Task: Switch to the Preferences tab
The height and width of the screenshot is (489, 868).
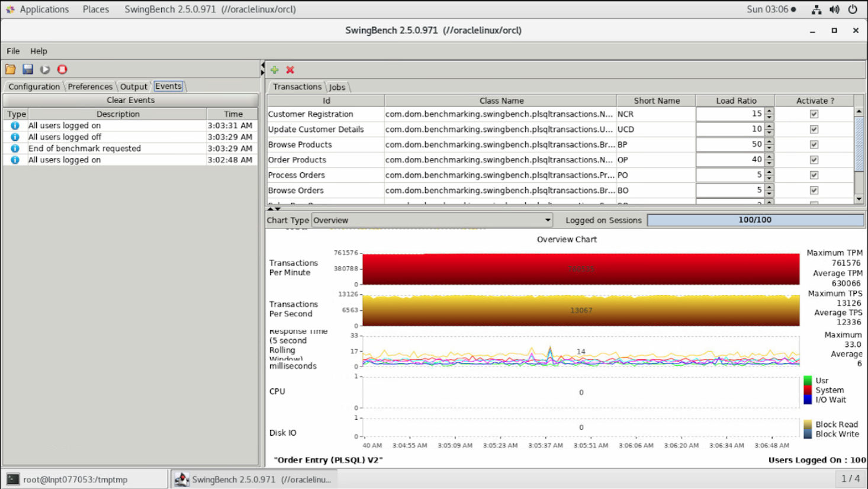Action: click(x=90, y=86)
